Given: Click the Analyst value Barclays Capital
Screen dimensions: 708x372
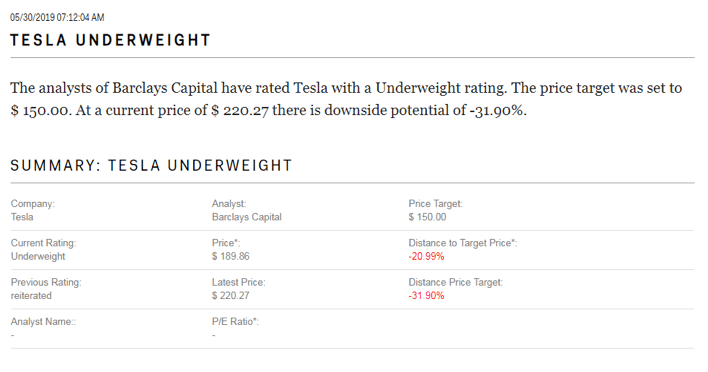Looking at the screenshot, I should (x=247, y=217).
